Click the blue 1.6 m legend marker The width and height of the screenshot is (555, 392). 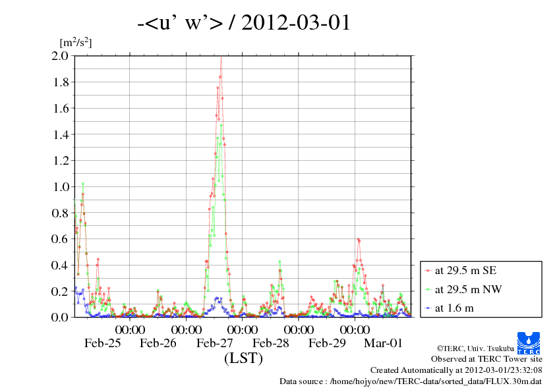point(428,308)
